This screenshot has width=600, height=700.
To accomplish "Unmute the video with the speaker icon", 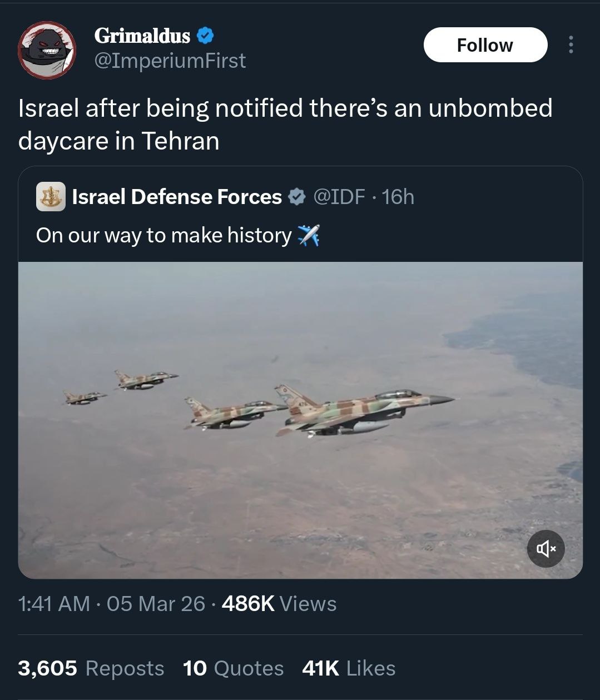I will [x=546, y=549].
